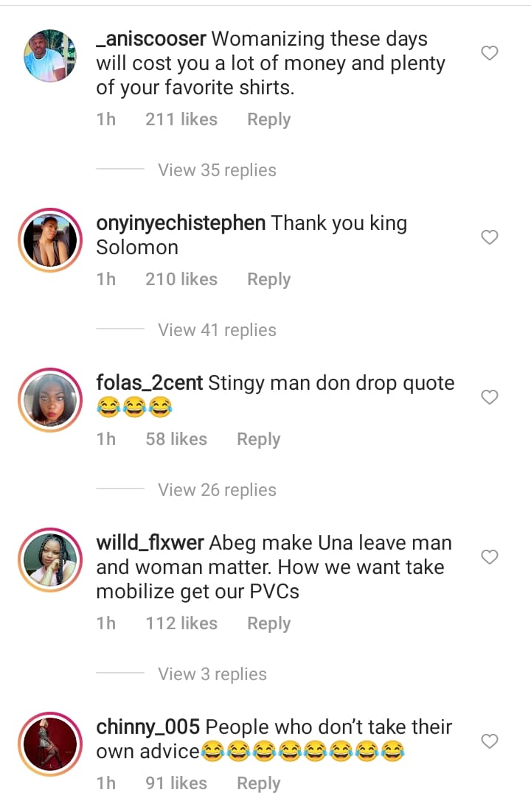Show the 26 replies thread
Viewport: 531px width, 812px height.
(x=217, y=490)
